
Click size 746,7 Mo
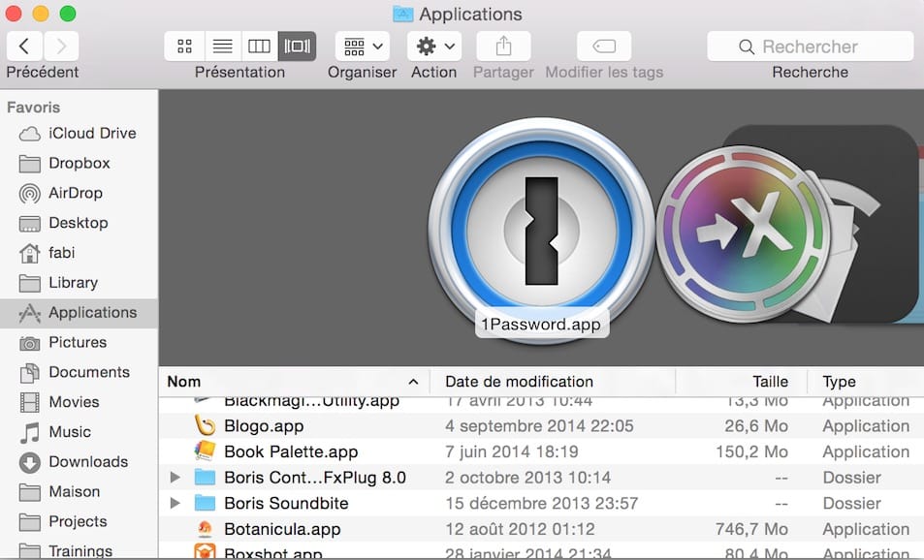[x=752, y=529]
